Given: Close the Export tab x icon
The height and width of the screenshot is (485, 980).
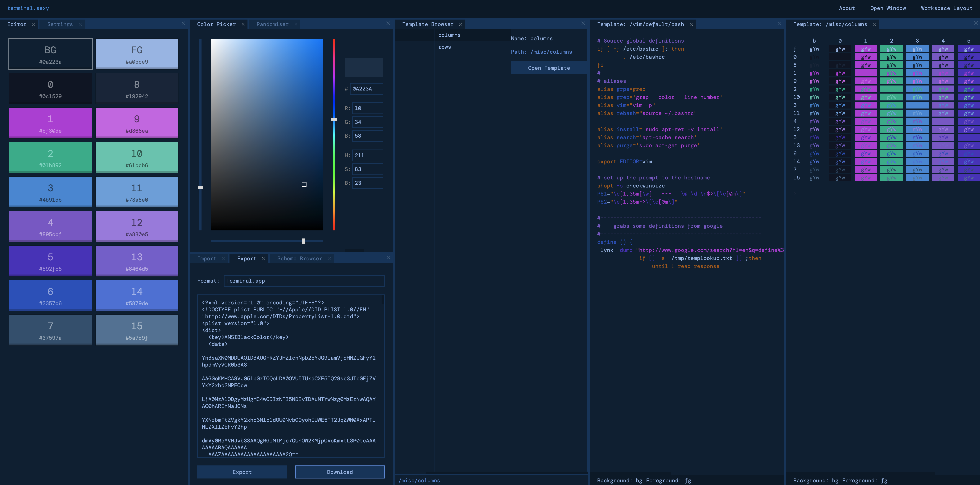Looking at the screenshot, I should (264, 258).
